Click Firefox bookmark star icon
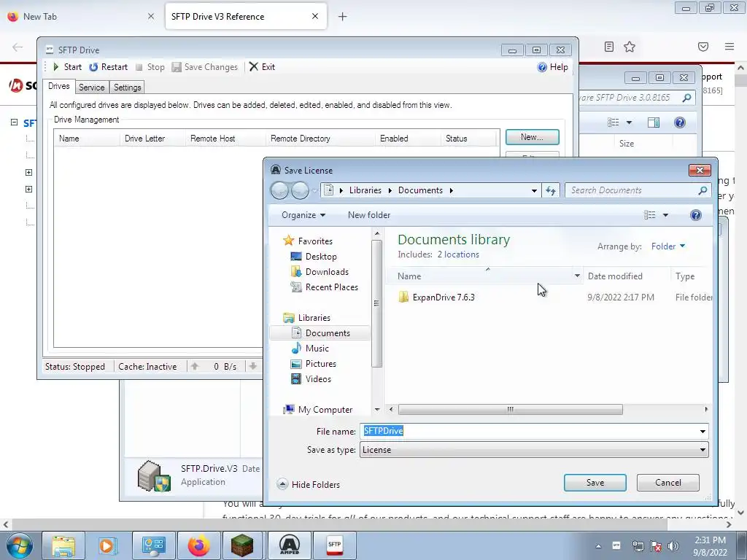The width and height of the screenshot is (747, 560). point(630,47)
